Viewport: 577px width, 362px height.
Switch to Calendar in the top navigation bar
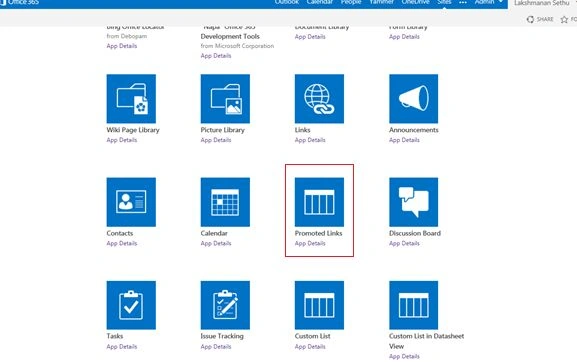click(x=319, y=2)
